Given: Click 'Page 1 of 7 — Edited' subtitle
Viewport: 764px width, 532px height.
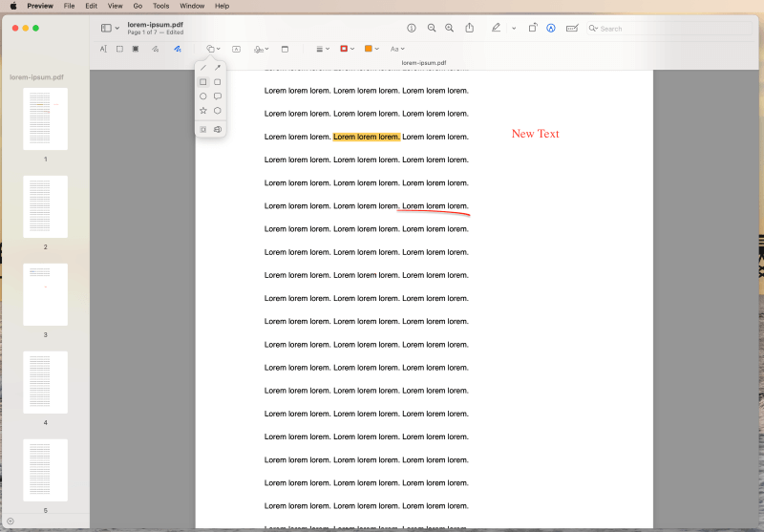Looking at the screenshot, I should 156,32.
